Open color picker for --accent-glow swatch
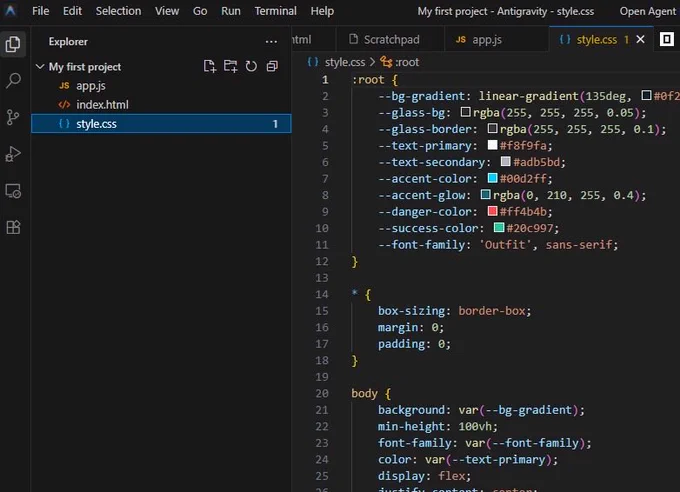Image resolution: width=680 pixels, height=492 pixels. click(486, 194)
